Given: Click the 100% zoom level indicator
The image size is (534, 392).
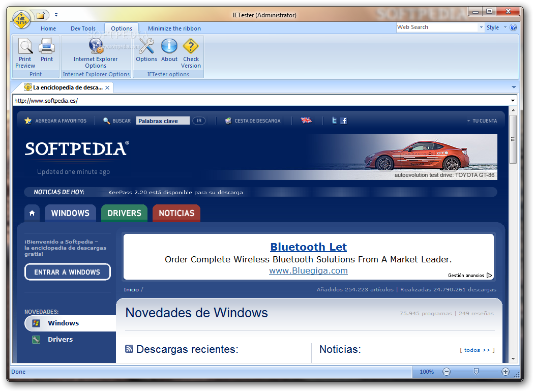Looking at the screenshot, I should click(x=427, y=372).
